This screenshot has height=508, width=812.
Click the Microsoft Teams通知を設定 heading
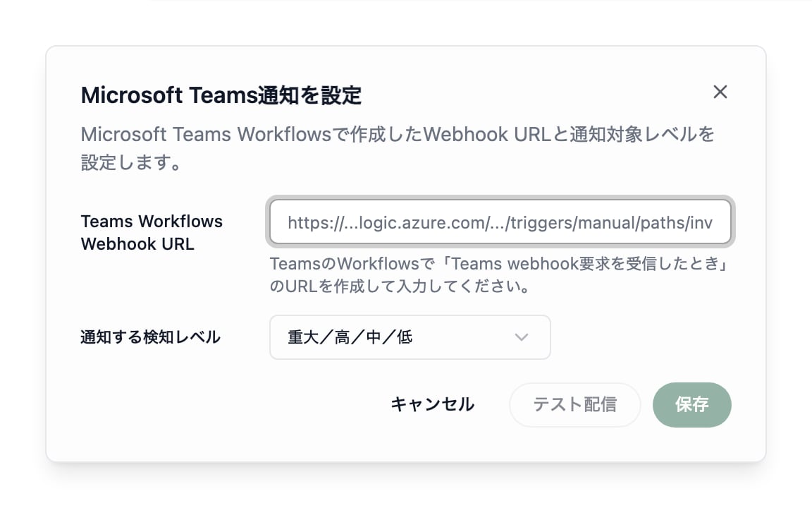point(221,95)
